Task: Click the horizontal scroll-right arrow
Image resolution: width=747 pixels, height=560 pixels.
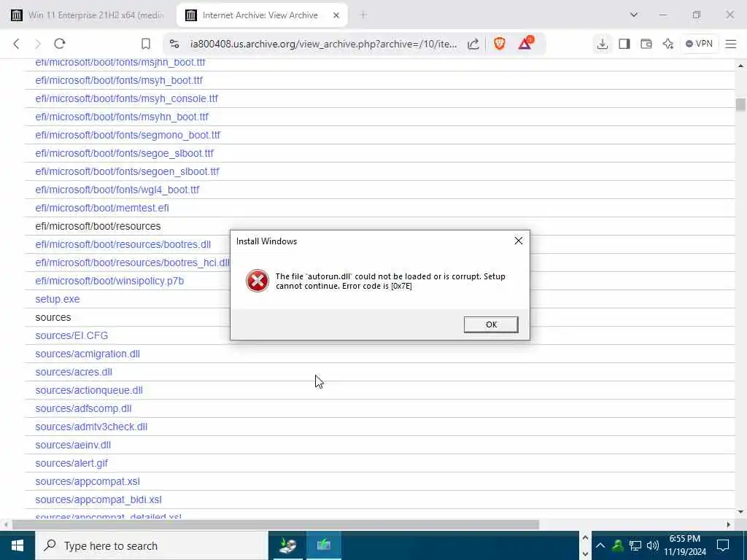Action: coord(728,524)
